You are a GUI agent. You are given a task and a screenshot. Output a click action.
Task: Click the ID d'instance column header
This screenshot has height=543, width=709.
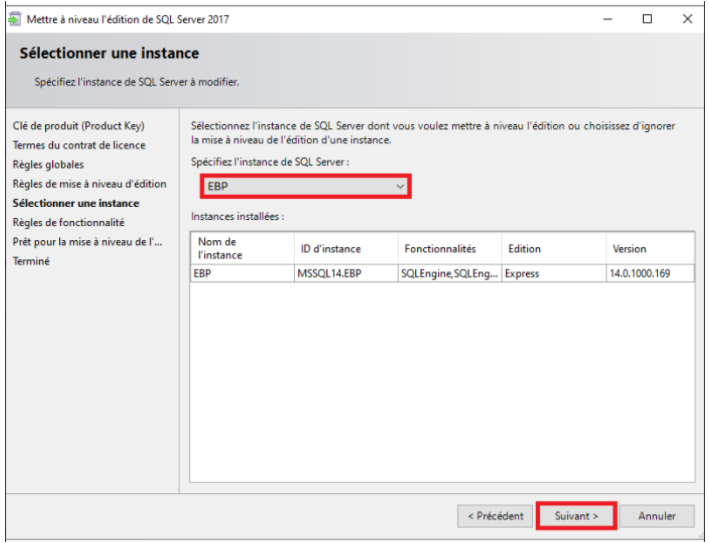coord(346,248)
